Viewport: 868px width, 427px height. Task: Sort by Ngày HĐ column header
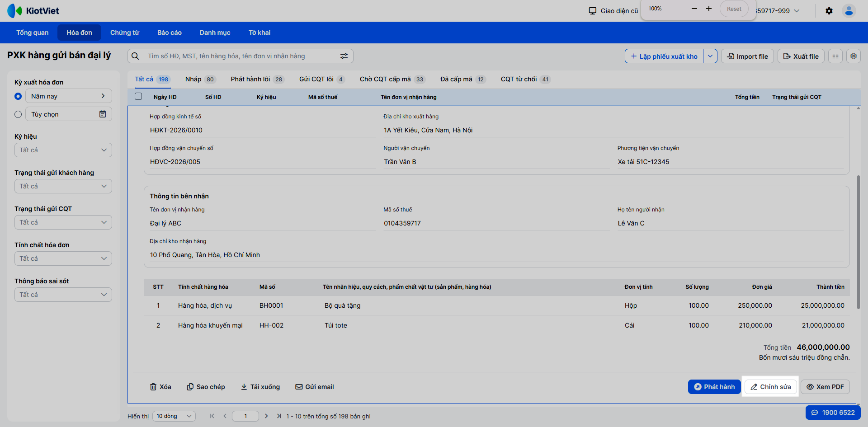tap(165, 97)
